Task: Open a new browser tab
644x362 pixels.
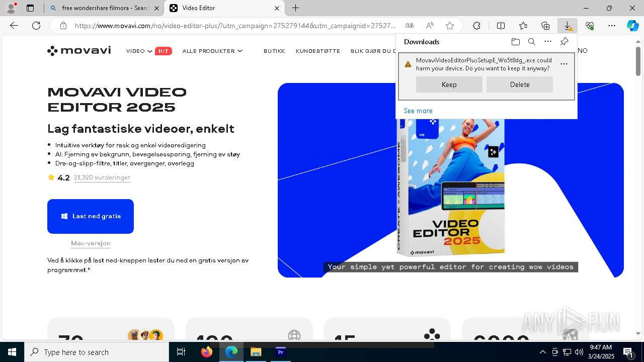Action: (x=296, y=8)
